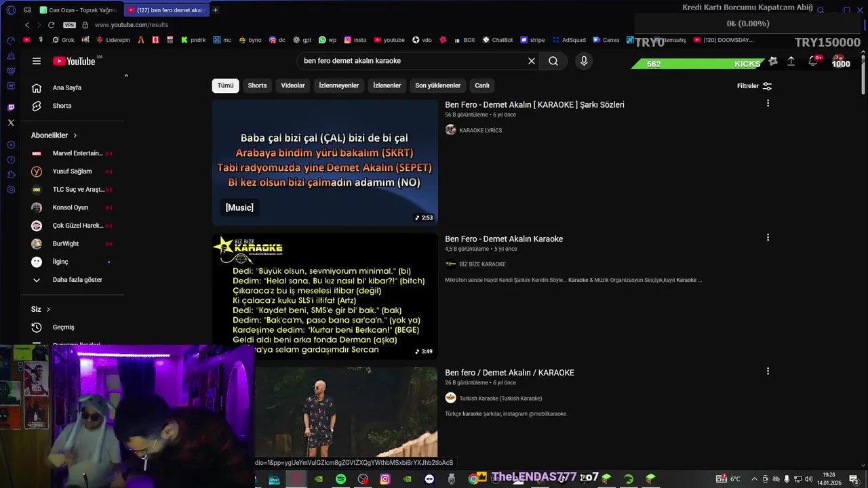Expand Daha fazla göster in subscriptions
Image resolution: width=868 pixels, height=488 pixels.
tap(72, 280)
